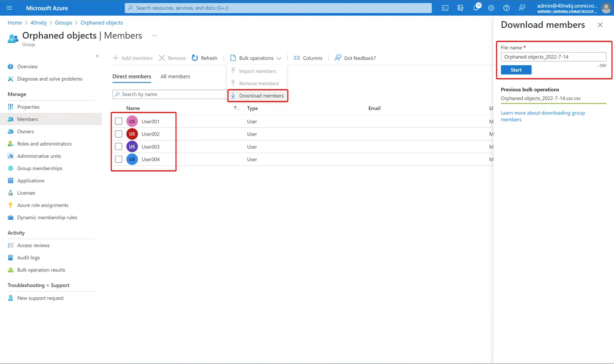Open Roles and administrators

click(x=44, y=144)
